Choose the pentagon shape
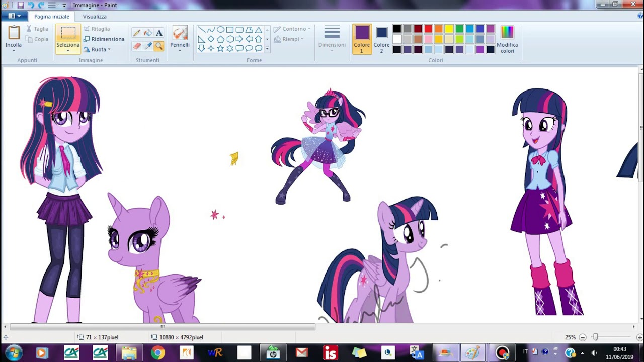The height and width of the screenshot is (362, 644). pyautogui.click(x=220, y=39)
